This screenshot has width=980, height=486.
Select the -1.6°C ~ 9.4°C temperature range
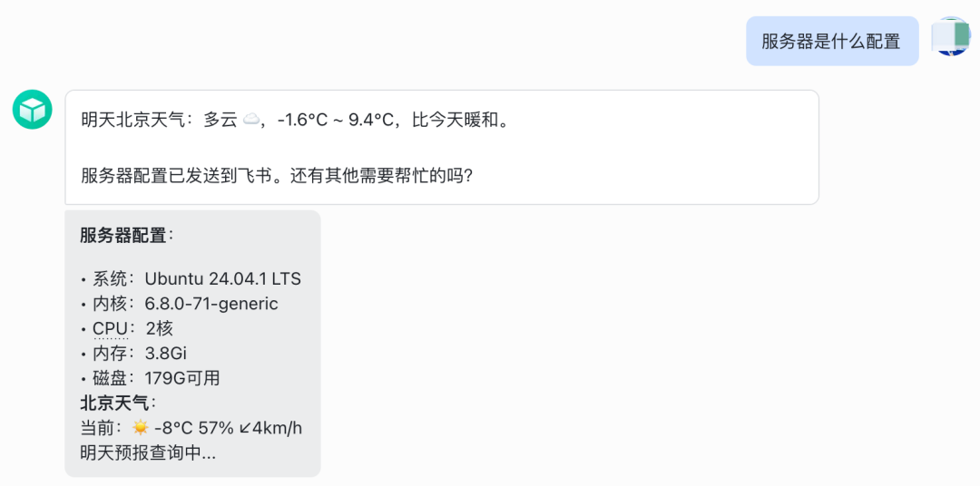pyautogui.click(x=335, y=120)
